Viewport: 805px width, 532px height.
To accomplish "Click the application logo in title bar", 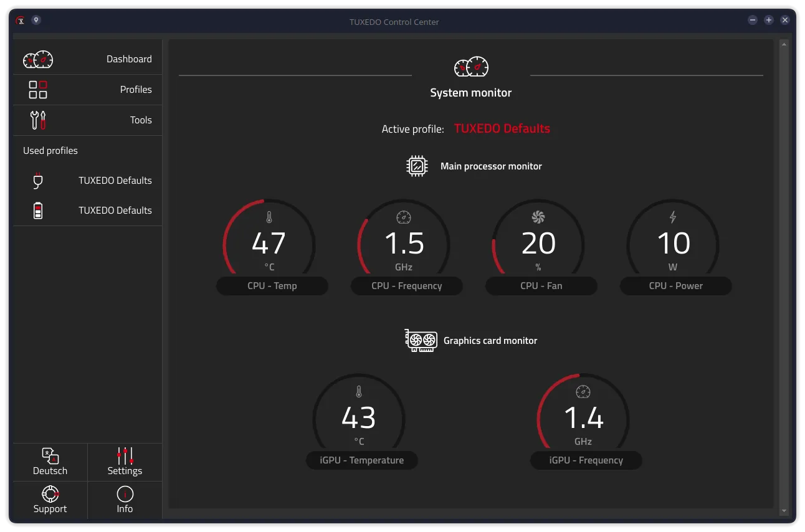I will coord(21,20).
